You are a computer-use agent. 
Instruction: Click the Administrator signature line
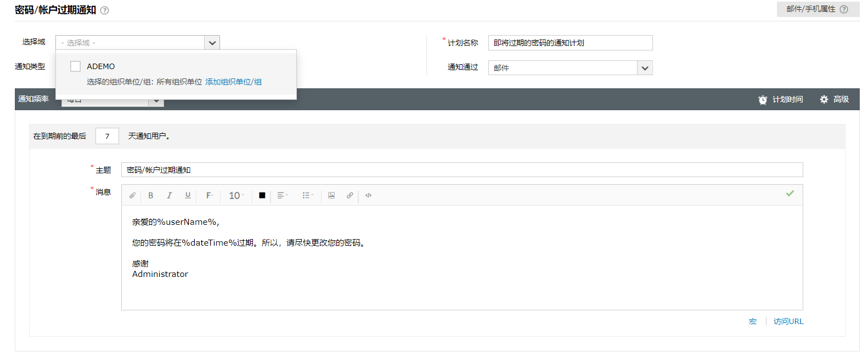point(160,274)
